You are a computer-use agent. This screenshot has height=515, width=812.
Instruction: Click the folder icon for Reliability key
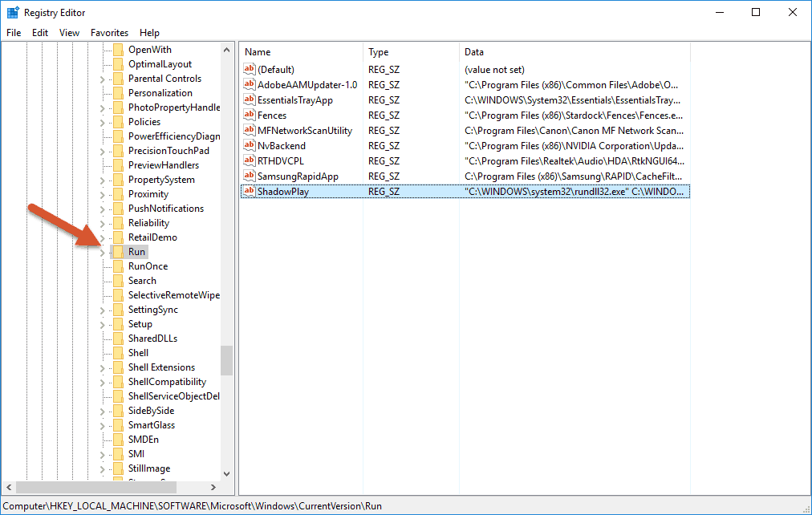pyautogui.click(x=118, y=223)
